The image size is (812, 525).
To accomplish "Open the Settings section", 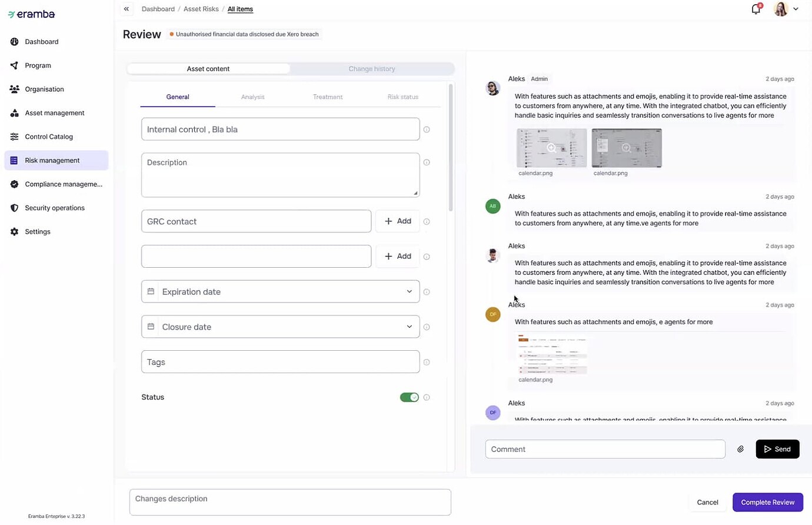I will (x=38, y=231).
